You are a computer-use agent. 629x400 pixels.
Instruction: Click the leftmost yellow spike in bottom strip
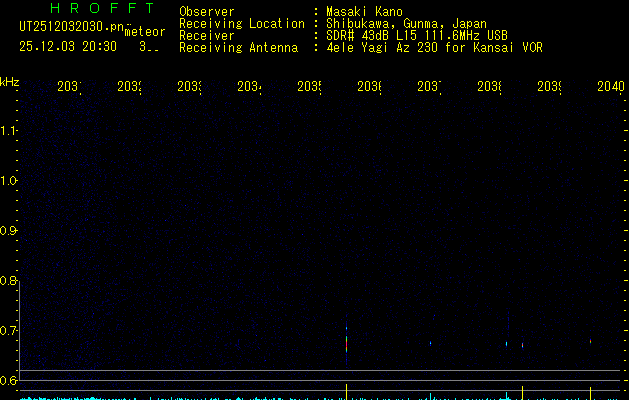click(x=346, y=390)
